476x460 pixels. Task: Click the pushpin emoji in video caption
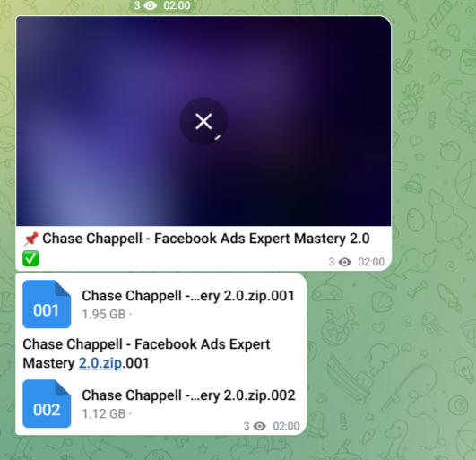click(x=31, y=239)
